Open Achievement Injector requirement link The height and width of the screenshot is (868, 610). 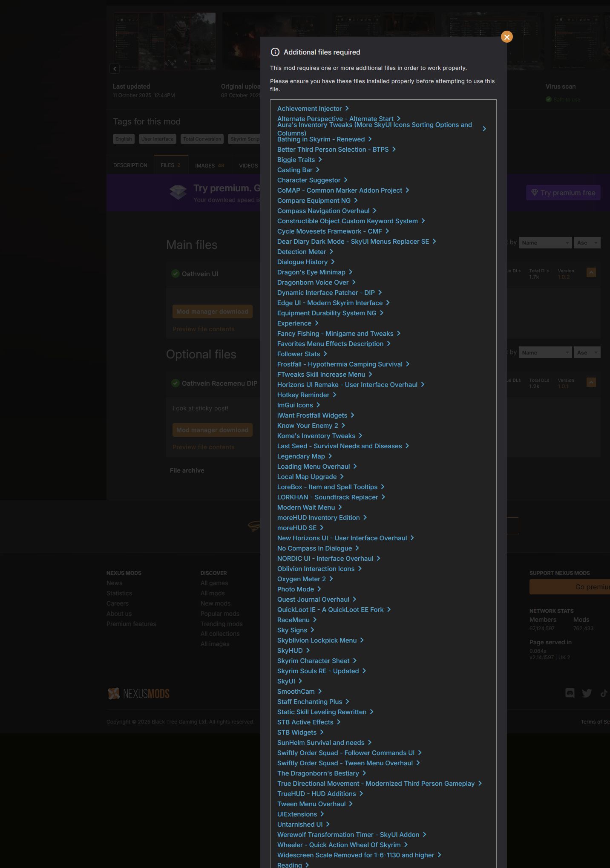[310, 109]
